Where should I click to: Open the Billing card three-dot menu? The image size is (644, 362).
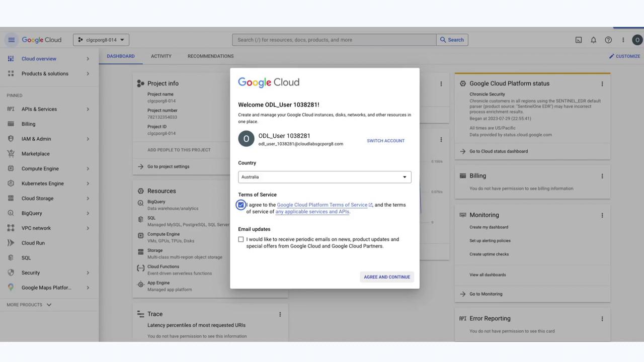602,176
